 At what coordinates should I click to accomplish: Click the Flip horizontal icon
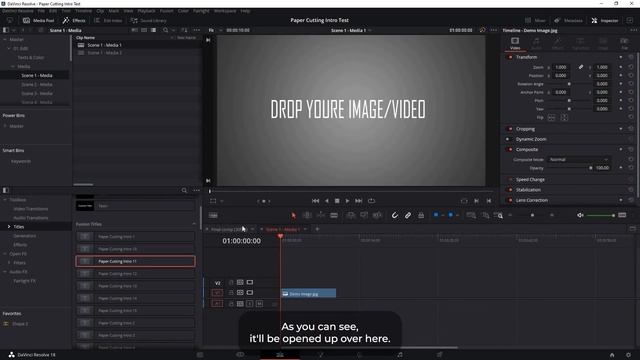coord(551,118)
